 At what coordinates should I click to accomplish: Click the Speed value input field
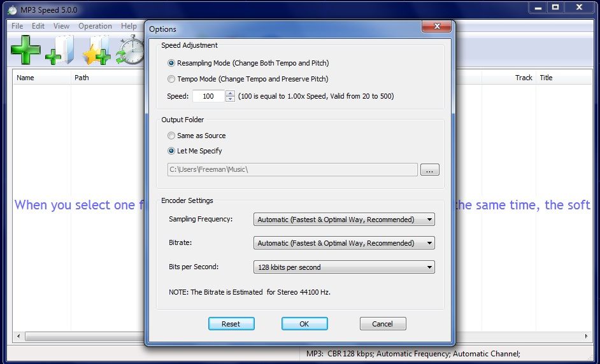coord(208,96)
